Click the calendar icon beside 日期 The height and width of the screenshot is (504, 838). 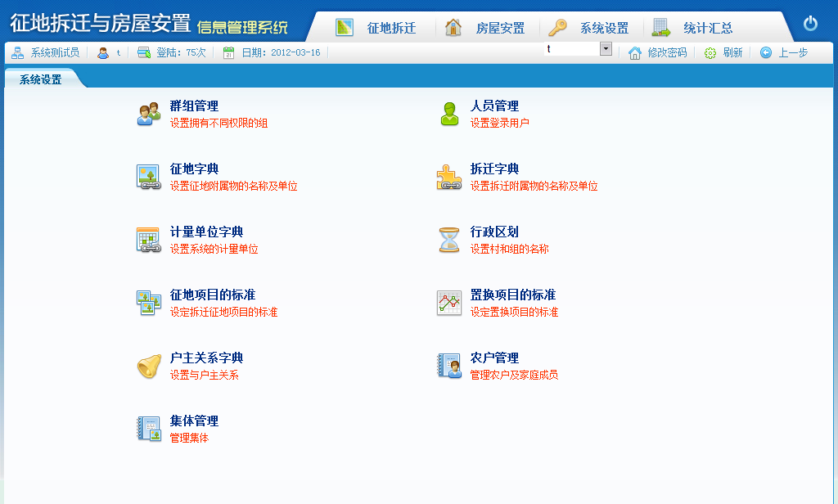pos(229,53)
